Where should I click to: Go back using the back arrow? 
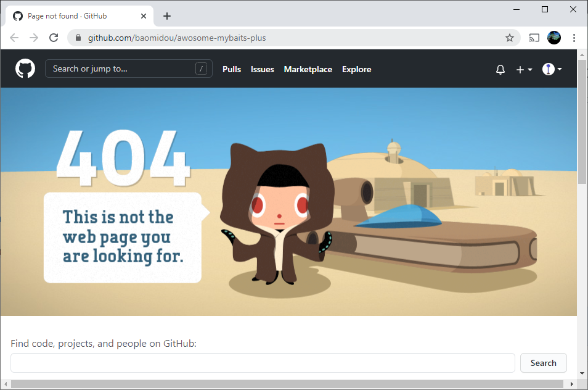coord(14,38)
